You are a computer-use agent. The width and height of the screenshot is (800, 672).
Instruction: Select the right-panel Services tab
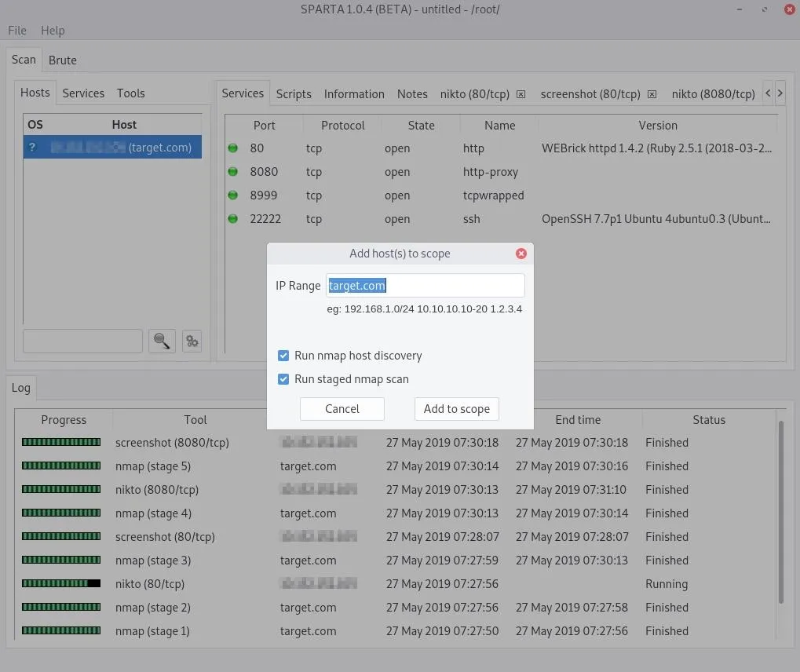click(x=243, y=93)
